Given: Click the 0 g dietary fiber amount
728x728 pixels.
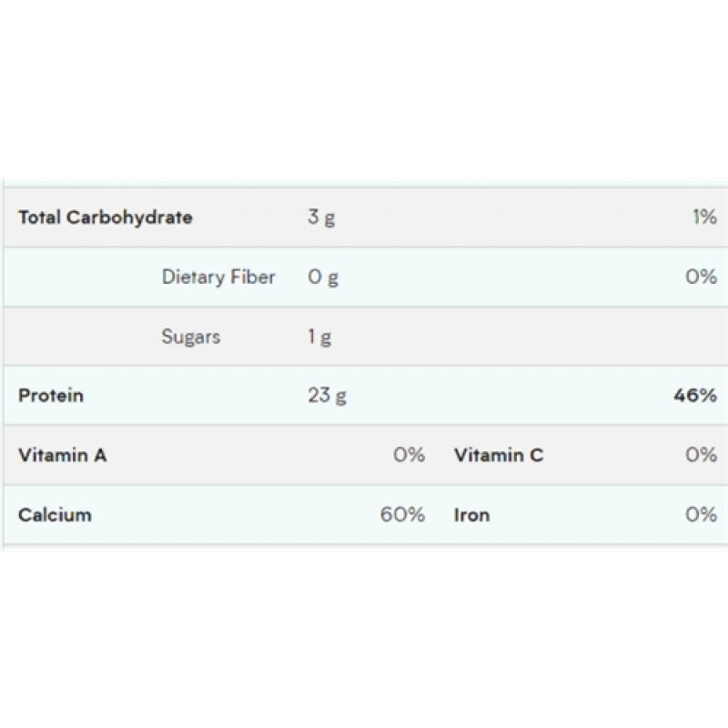Looking at the screenshot, I should [x=323, y=277].
